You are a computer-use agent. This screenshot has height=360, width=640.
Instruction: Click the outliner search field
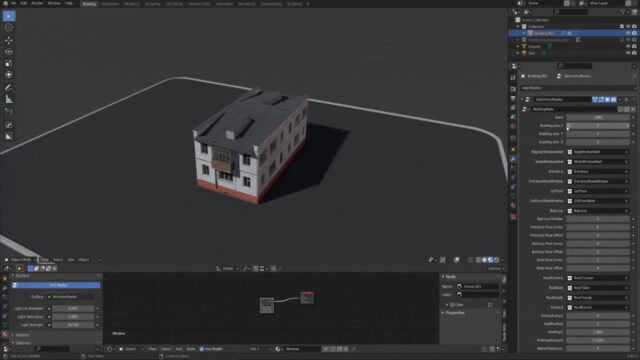[x=572, y=12]
